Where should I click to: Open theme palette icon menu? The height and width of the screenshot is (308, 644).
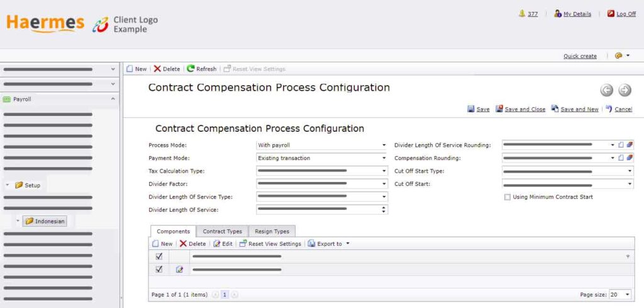[619, 56]
